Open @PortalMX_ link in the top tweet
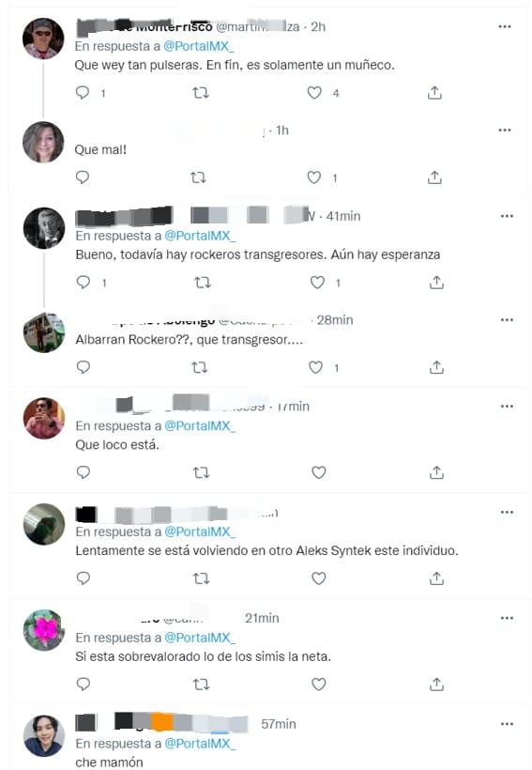532x770 pixels. click(x=199, y=46)
